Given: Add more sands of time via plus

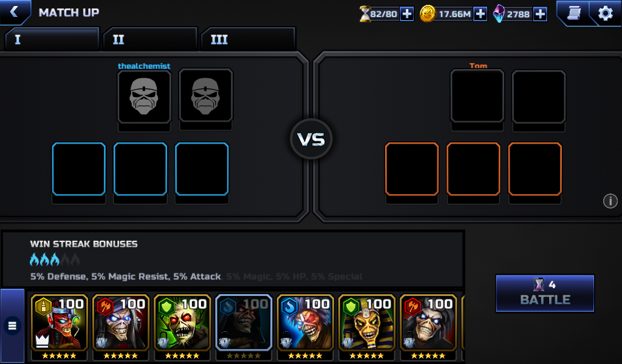Looking at the screenshot, I should tap(406, 14).
